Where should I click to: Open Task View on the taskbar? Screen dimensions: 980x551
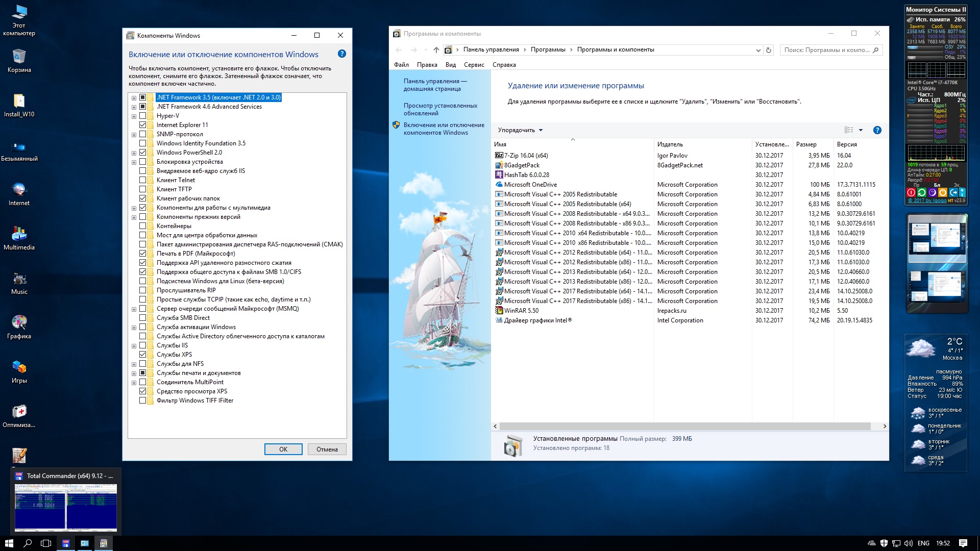pyautogui.click(x=46, y=543)
